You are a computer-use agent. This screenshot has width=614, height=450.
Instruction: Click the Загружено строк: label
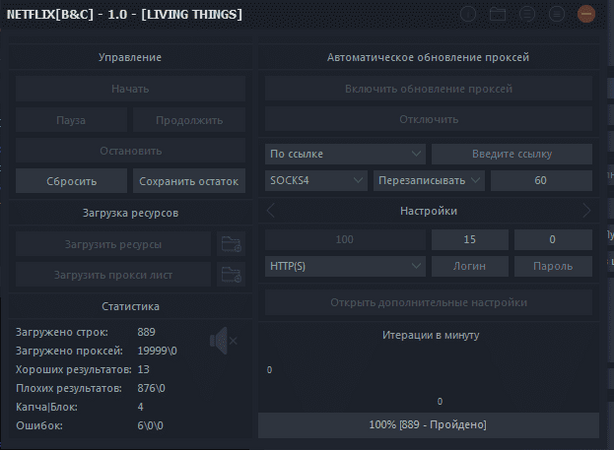coord(62,332)
